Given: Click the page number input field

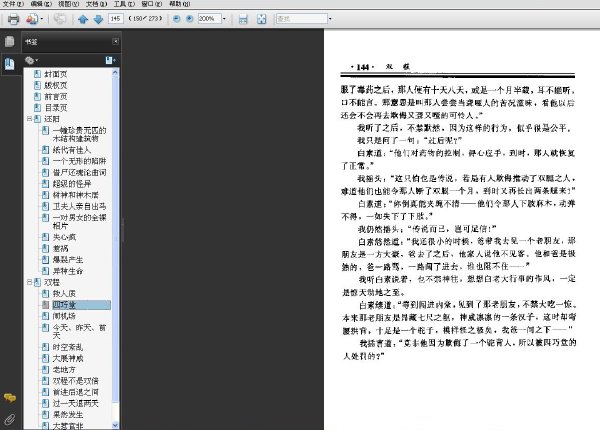Looking at the screenshot, I should (116, 18).
